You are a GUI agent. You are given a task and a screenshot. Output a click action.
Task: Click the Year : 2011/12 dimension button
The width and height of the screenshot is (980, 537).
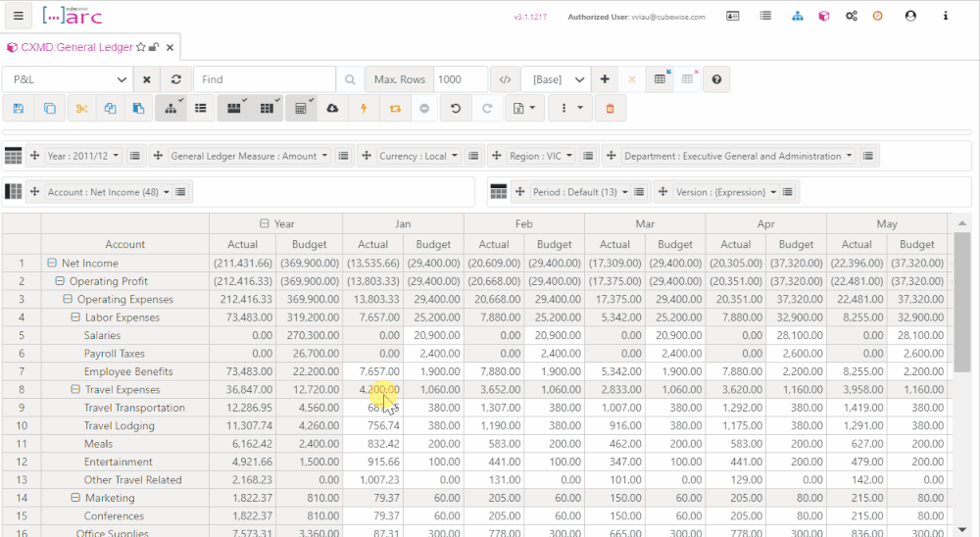click(x=84, y=156)
